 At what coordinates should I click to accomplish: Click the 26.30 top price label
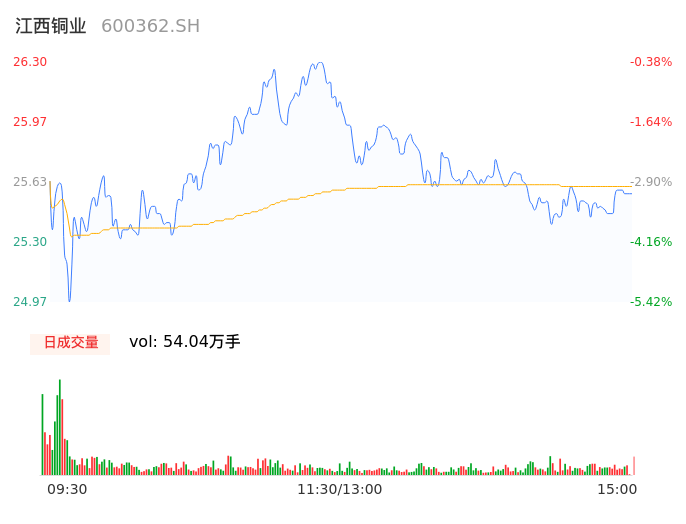click(30, 62)
